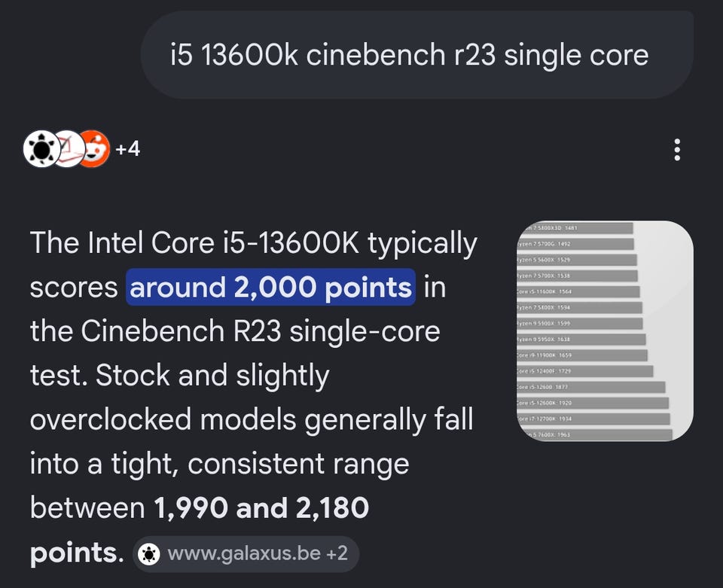Screen dimensions: 723x588
Task: Tap the black sun-shaped Galaxus source favicon
Action: pos(41,149)
